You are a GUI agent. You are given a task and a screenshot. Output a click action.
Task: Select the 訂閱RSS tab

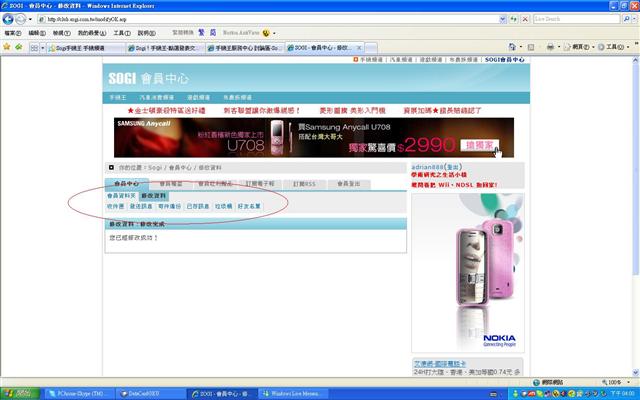coord(303,184)
